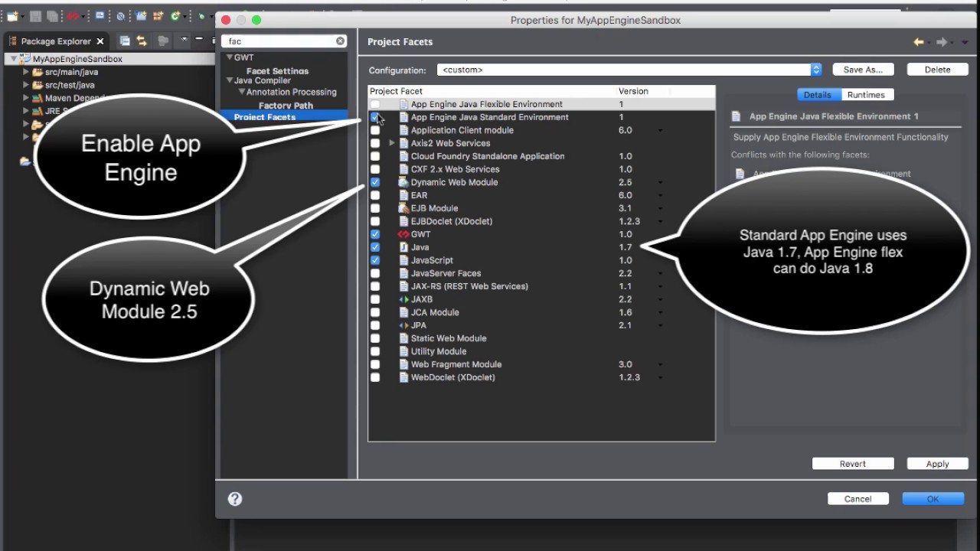Image resolution: width=980 pixels, height=551 pixels.
Task: Toggle App Engine Java Standard Environment checkbox
Action: tap(375, 117)
